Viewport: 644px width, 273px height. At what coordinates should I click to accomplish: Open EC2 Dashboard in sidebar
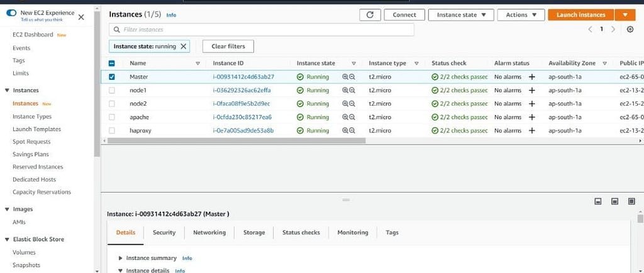[33, 35]
